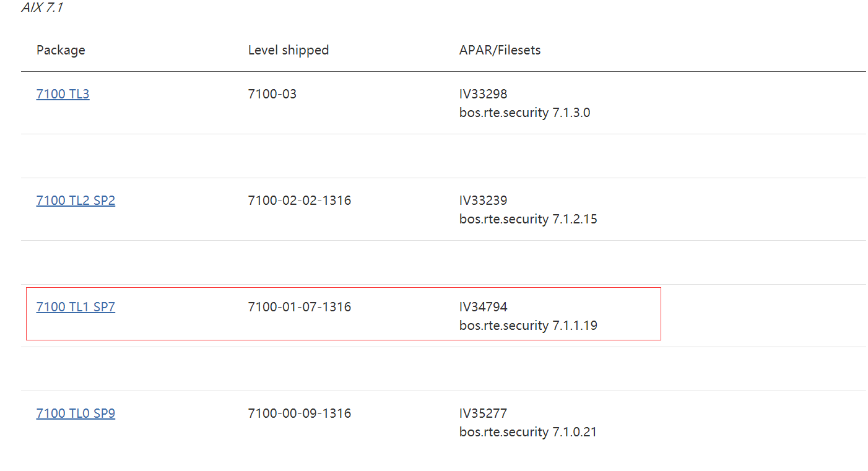Screen dimensions: 868x471
Task: Click APAR number IV34794
Action: tap(483, 307)
